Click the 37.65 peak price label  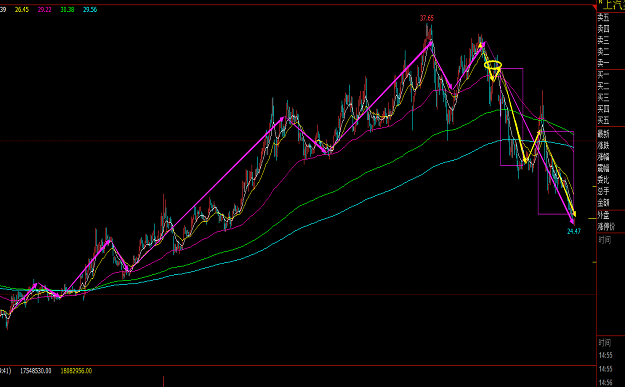[426, 18]
